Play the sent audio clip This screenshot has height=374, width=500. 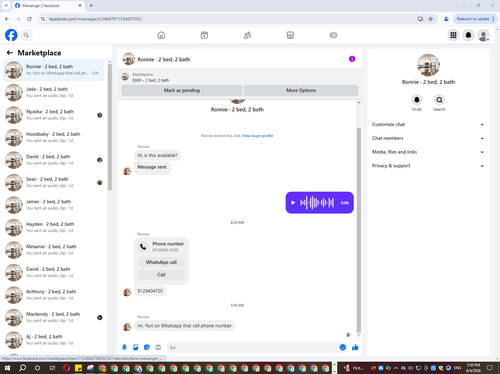pyautogui.click(x=293, y=202)
